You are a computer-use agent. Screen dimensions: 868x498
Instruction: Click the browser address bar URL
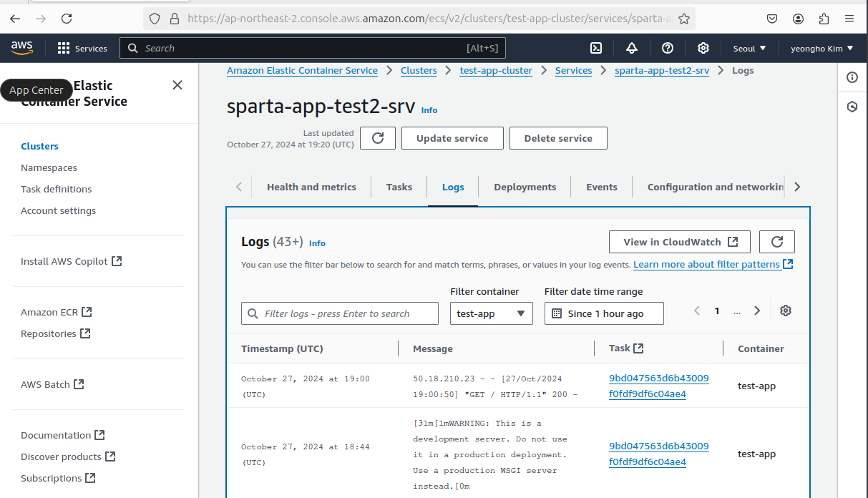tap(429, 19)
